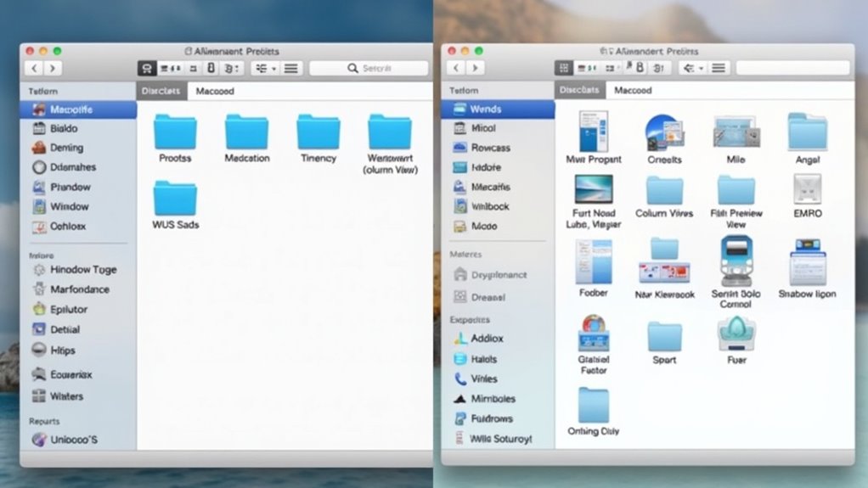Screen dimensions: 868x488
Task: Select Masoiffe in left window sidebar
Action: point(78,109)
